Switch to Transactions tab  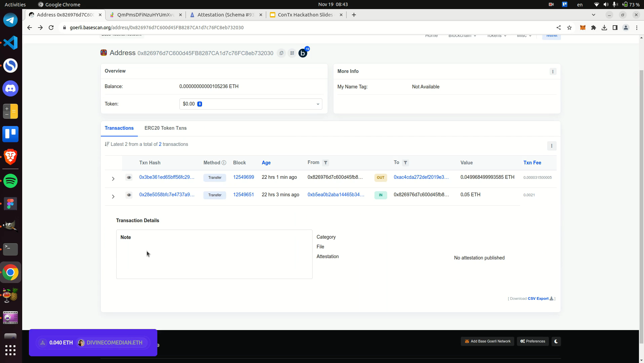119,128
